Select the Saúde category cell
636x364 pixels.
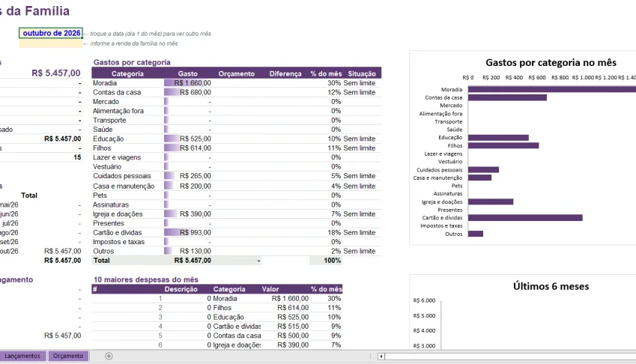pyautogui.click(x=128, y=130)
